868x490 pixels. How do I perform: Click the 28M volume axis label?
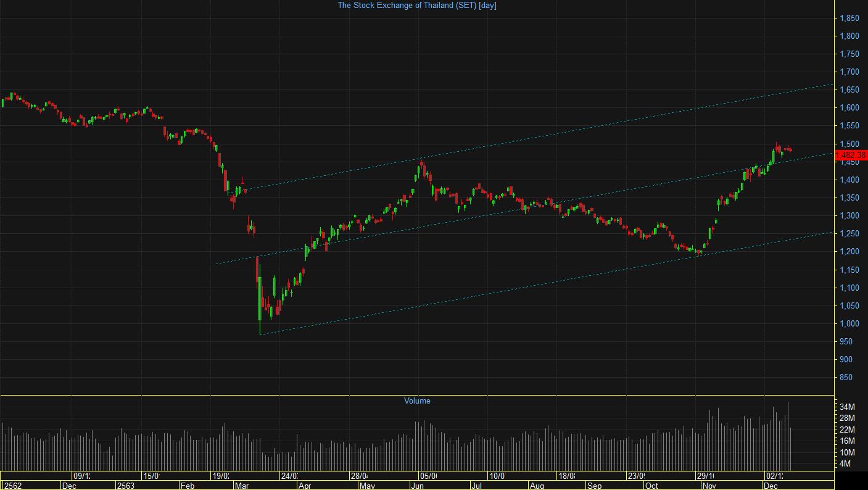point(847,418)
